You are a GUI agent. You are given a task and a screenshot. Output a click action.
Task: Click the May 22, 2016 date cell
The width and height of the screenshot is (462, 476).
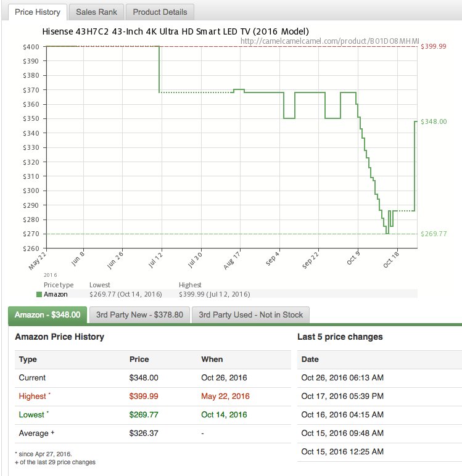225,396
